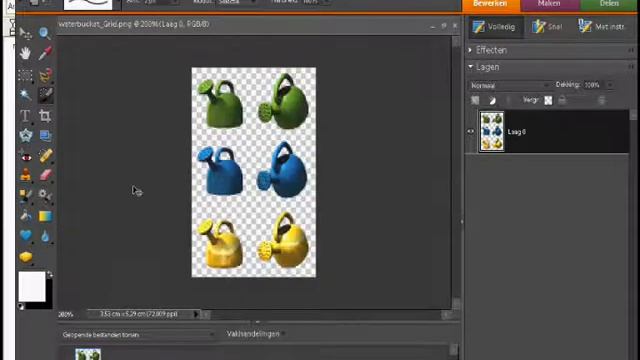
Task: Select the yellow Sponge tool
Action: coord(25,257)
